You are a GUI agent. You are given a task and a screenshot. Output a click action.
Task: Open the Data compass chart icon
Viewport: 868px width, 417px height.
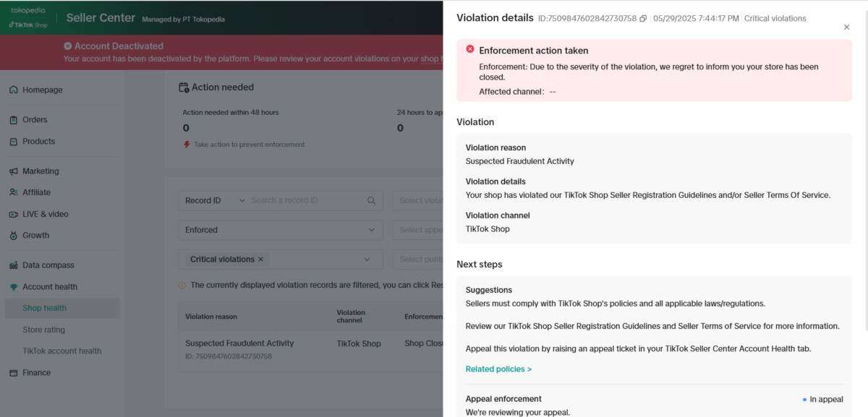[14, 265]
